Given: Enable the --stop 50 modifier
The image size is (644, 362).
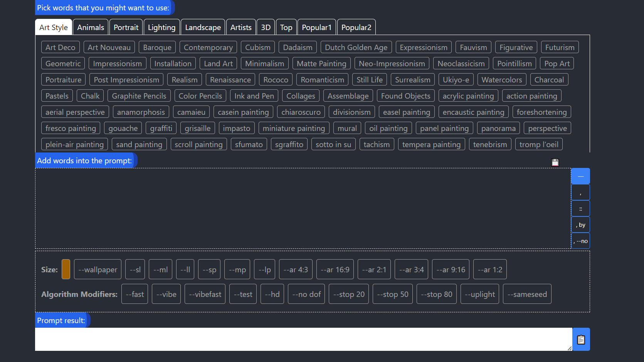Looking at the screenshot, I should click(x=392, y=294).
